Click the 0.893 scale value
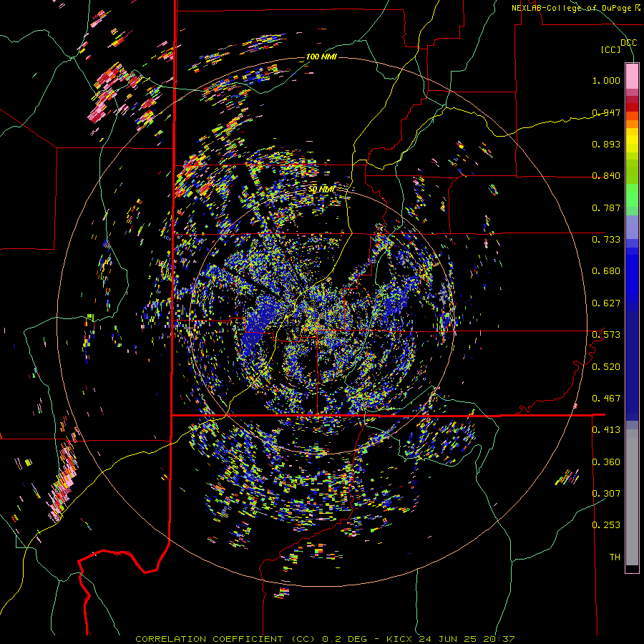Image resolution: width=644 pixels, height=644 pixels. point(606,144)
